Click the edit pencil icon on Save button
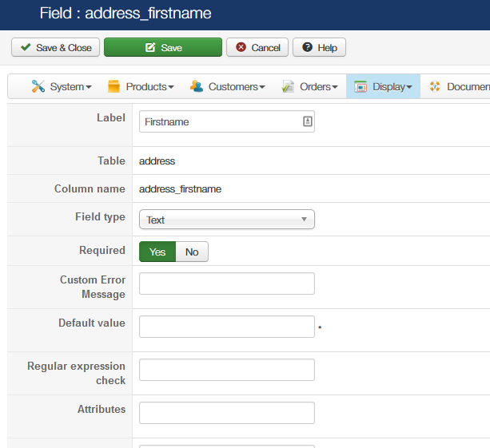Viewport: 490px width, 448px height. pyautogui.click(x=150, y=47)
